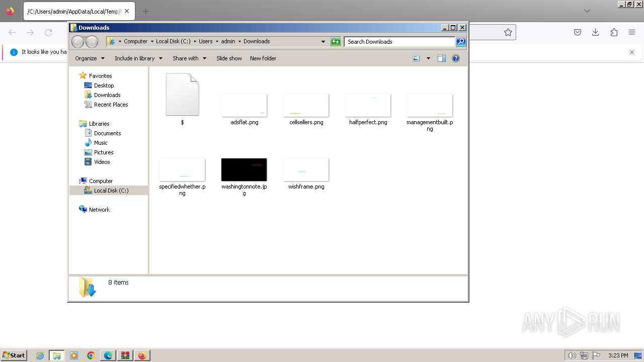The height and width of the screenshot is (362, 644).
Task: Select admin in the address breadcrumb
Action: (228, 41)
